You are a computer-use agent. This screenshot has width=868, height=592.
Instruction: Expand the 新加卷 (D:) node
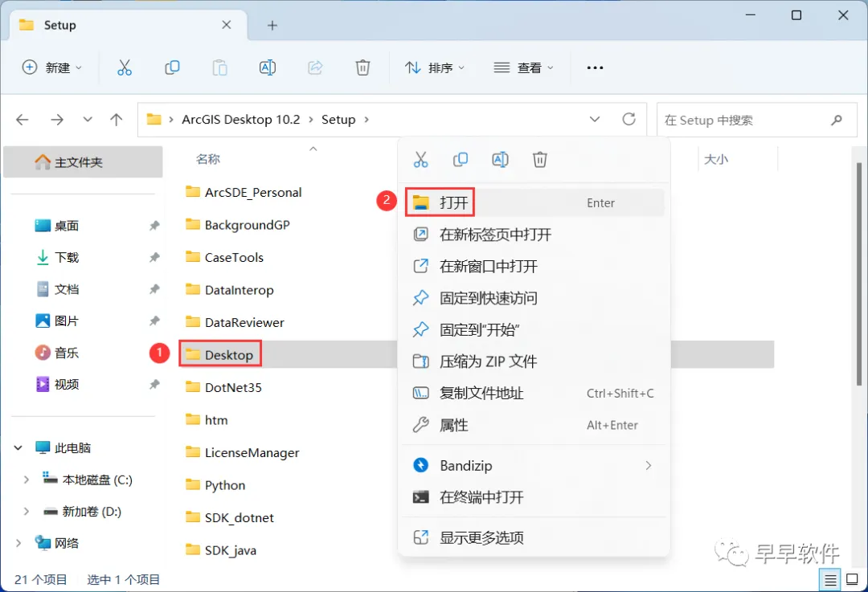coord(26,511)
